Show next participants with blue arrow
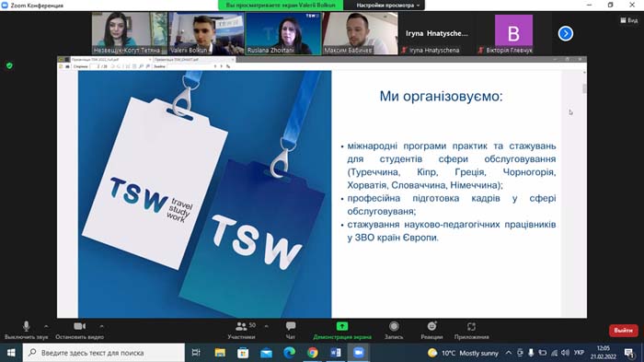Viewport: 644px width, 362px height. pos(566,34)
